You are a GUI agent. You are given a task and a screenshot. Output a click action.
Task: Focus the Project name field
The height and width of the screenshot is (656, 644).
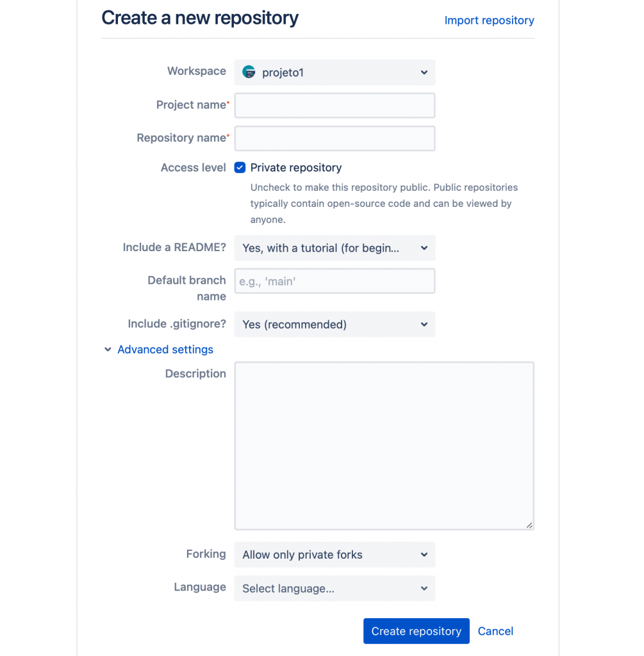tap(334, 106)
